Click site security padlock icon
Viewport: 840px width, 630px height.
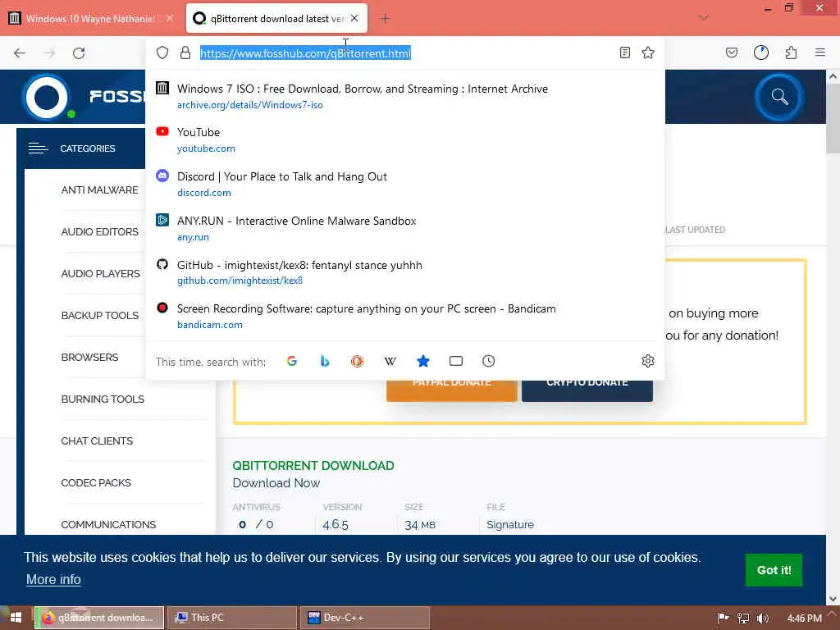(x=185, y=52)
